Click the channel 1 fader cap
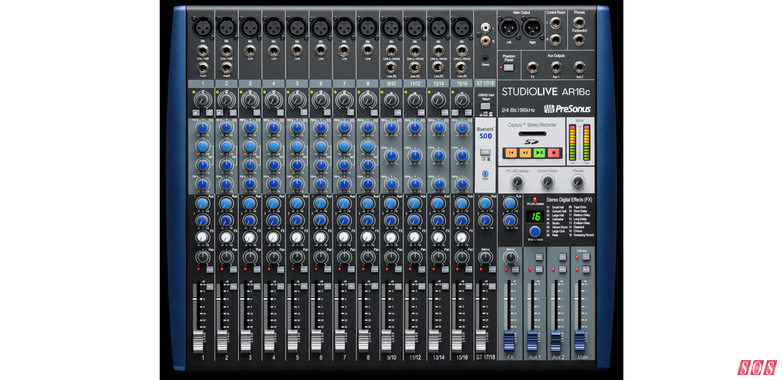 199,341
